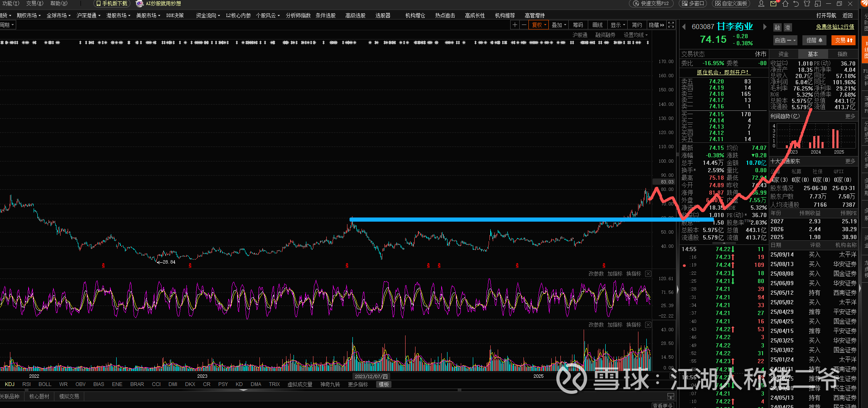This screenshot has width=868, height=408.
Task: Toggle the 融 margin trading badge
Action: [777, 28]
